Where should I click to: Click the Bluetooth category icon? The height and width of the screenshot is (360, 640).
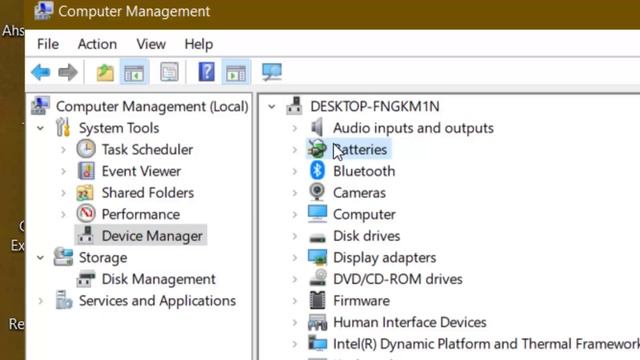tap(317, 171)
